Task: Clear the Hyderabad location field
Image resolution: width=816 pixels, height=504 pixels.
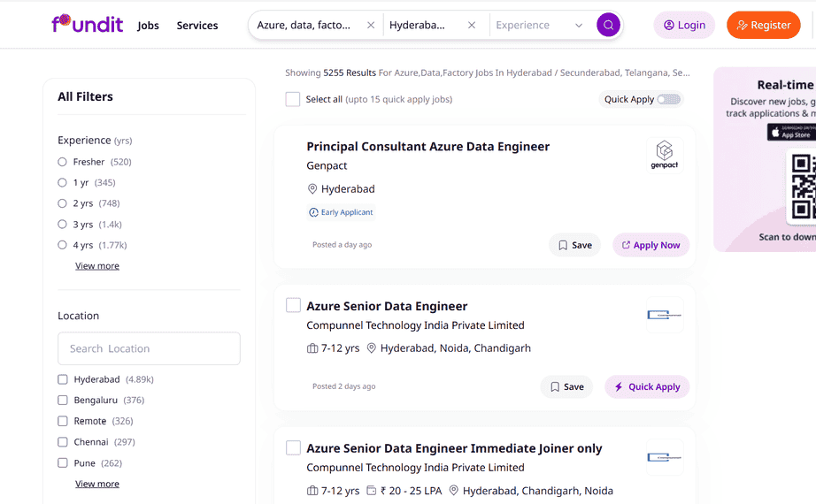Action: tap(472, 25)
